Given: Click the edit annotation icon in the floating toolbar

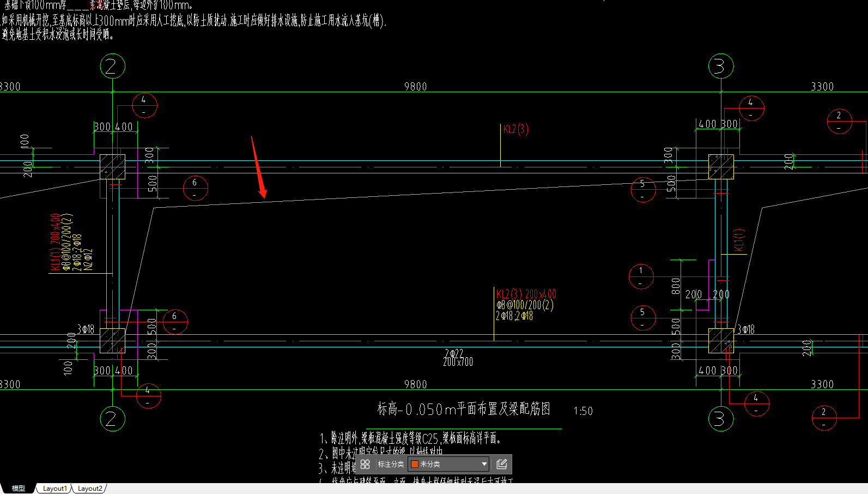Looking at the screenshot, I should click(502, 464).
